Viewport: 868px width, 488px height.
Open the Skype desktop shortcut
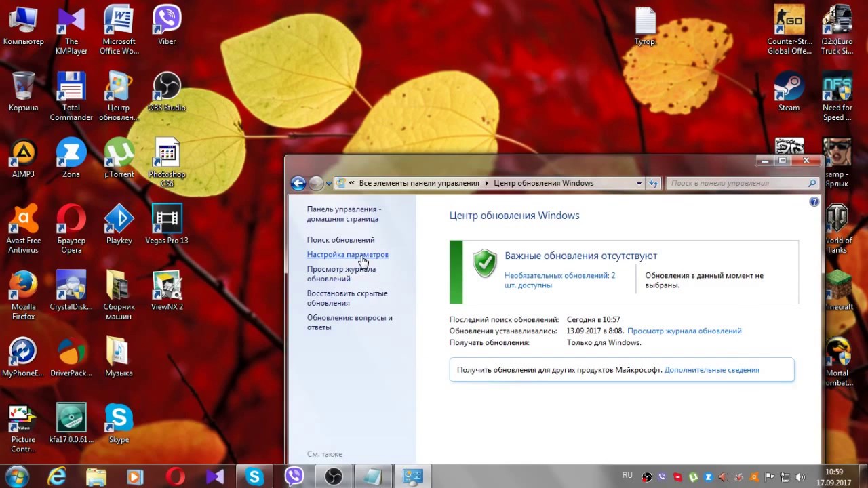point(119,424)
